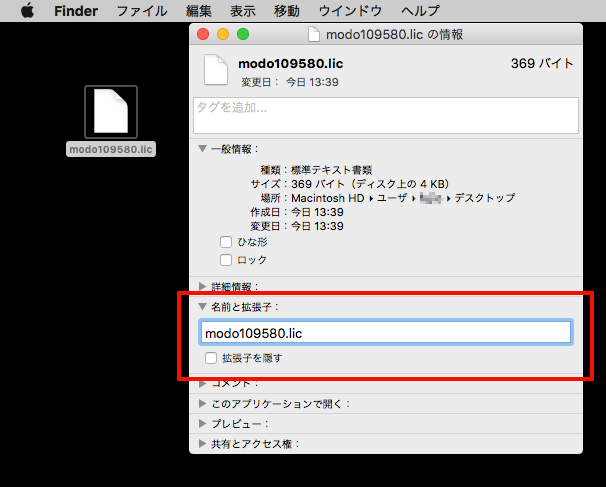Image resolution: width=606 pixels, height=487 pixels.
Task: Open the 編集 menu
Action: (199, 11)
